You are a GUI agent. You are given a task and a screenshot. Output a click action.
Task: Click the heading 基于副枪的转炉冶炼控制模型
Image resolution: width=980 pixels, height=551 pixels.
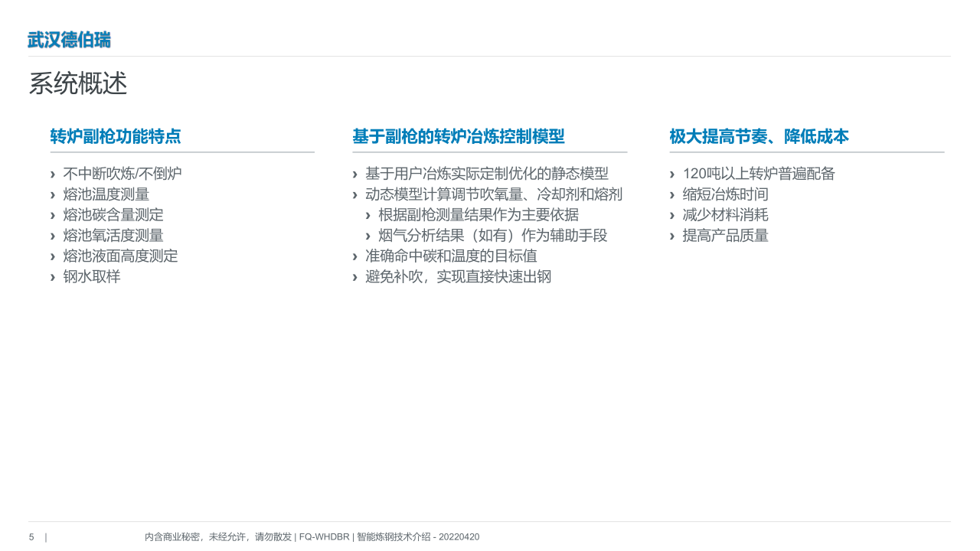(x=459, y=136)
